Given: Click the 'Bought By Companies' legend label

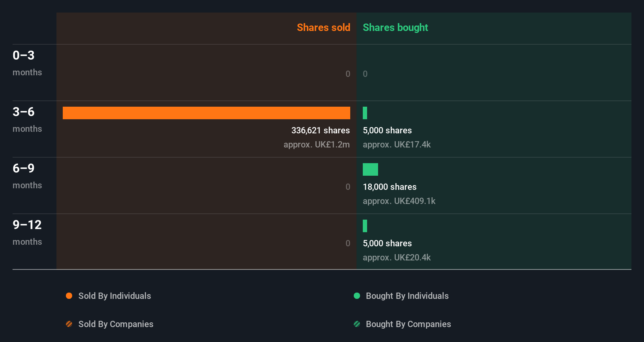Looking at the screenshot, I should [408, 324].
